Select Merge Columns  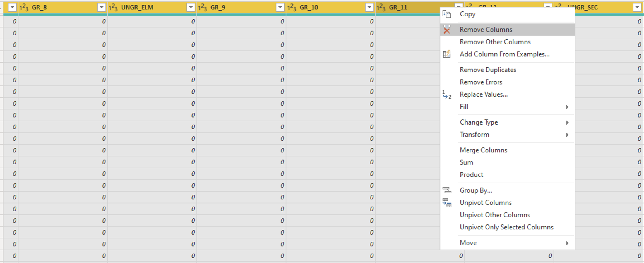(x=507, y=150)
